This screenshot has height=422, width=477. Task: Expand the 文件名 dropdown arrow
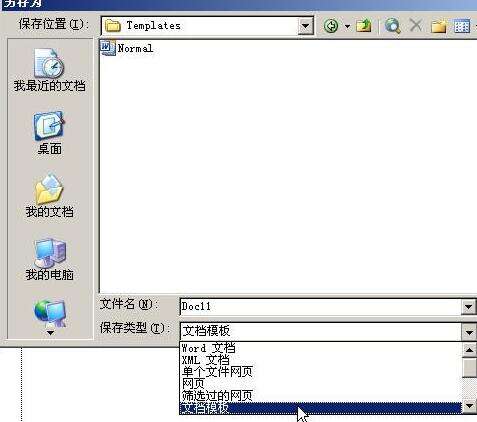pyautogui.click(x=468, y=307)
